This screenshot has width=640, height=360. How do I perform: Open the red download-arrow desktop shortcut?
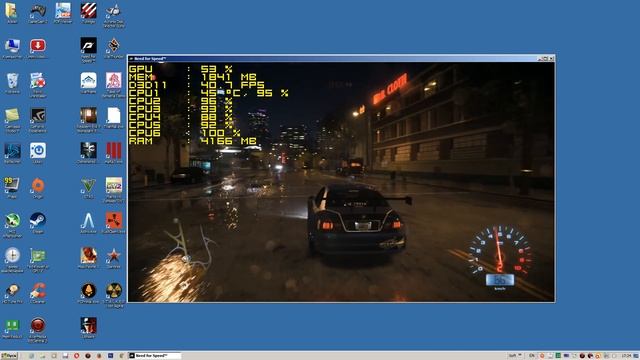(38, 46)
